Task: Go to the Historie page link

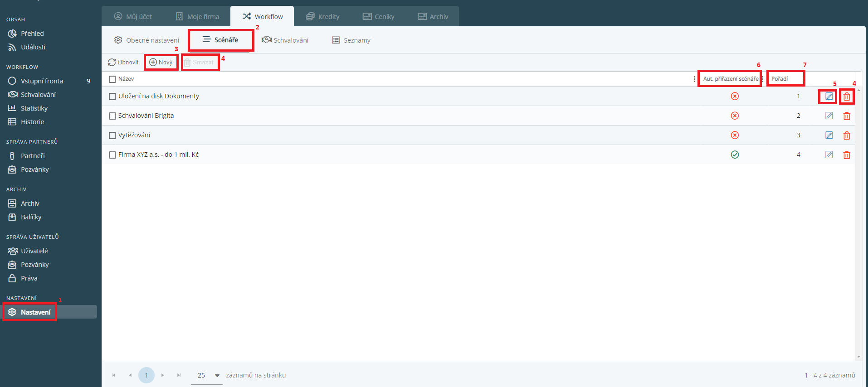Action: pos(32,122)
